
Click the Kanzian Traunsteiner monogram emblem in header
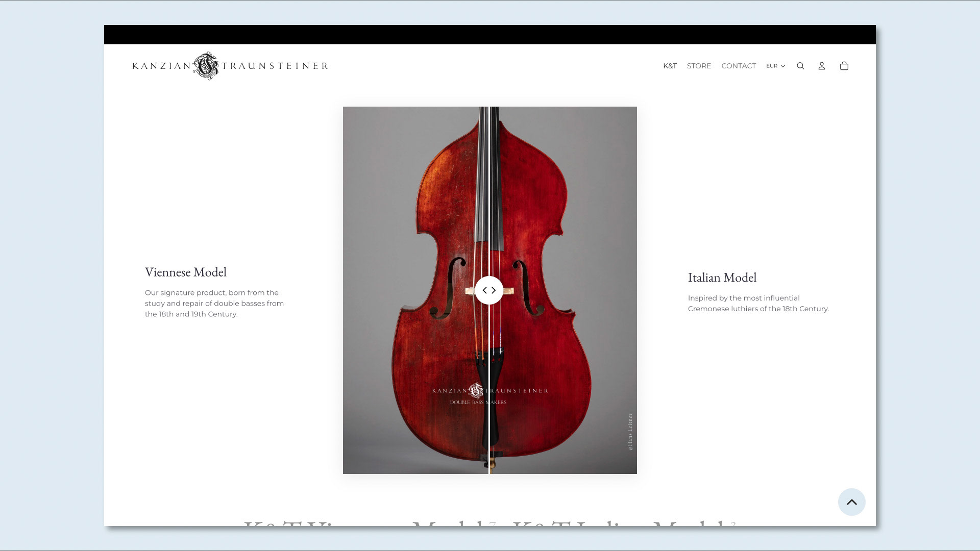[206, 66]
